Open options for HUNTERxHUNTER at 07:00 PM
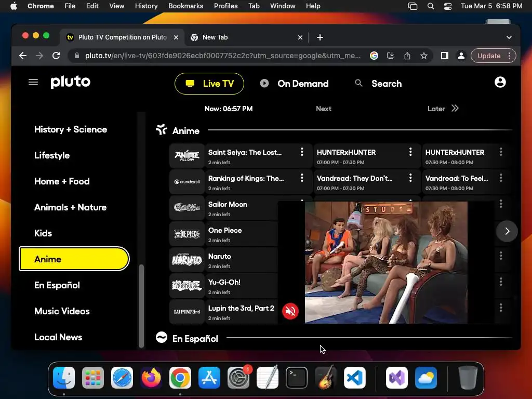The image size is (532, 399). (410, 152)
